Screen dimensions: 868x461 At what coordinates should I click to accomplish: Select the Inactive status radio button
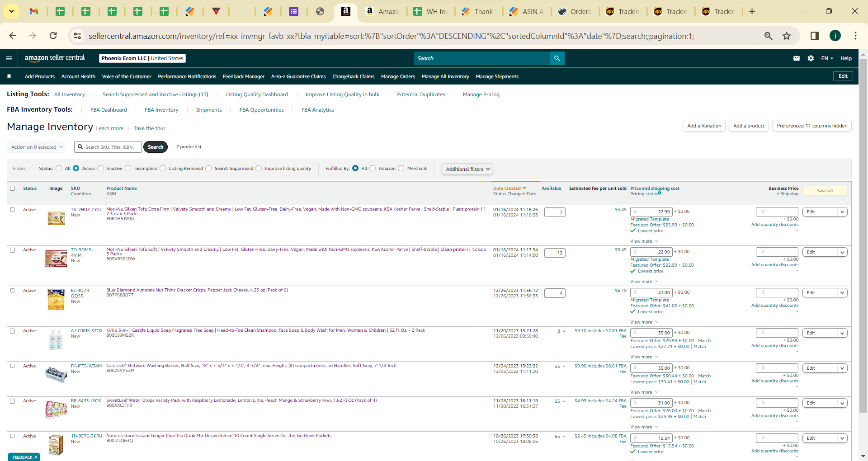click(100, 168)
